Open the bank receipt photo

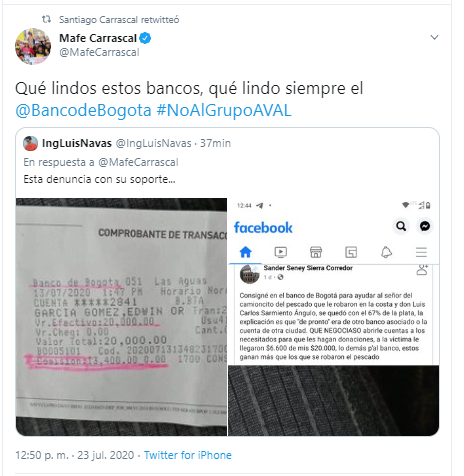121,317
